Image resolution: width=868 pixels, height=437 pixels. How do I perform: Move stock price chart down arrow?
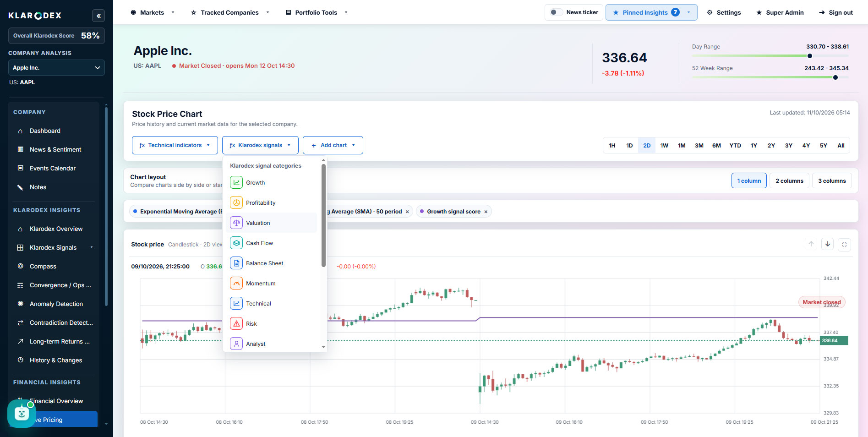coord(828,244)
